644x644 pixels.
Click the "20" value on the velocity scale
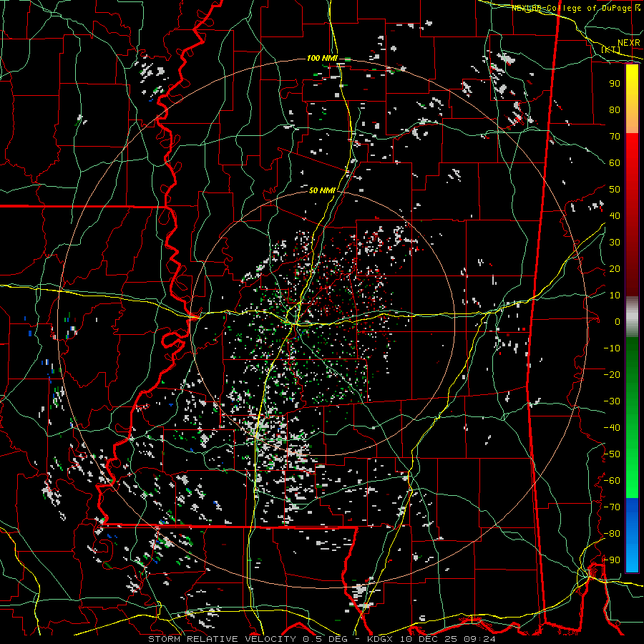(615, 269)
